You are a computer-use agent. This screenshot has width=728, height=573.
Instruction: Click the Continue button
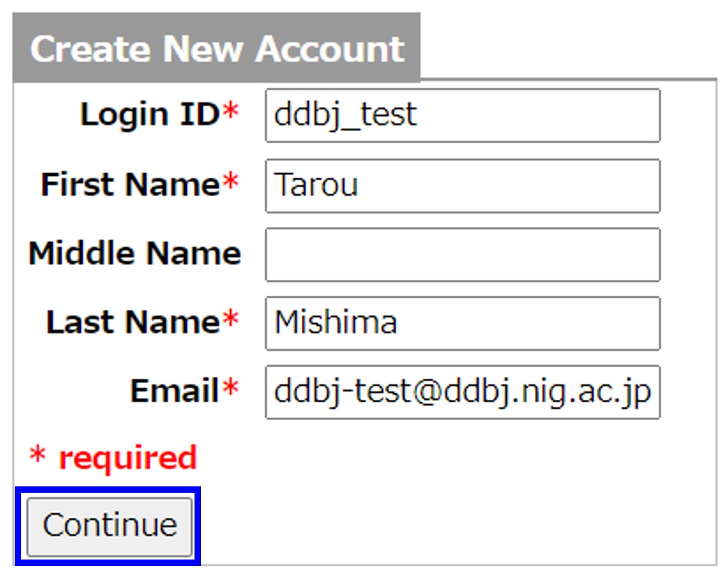(110, 526)
